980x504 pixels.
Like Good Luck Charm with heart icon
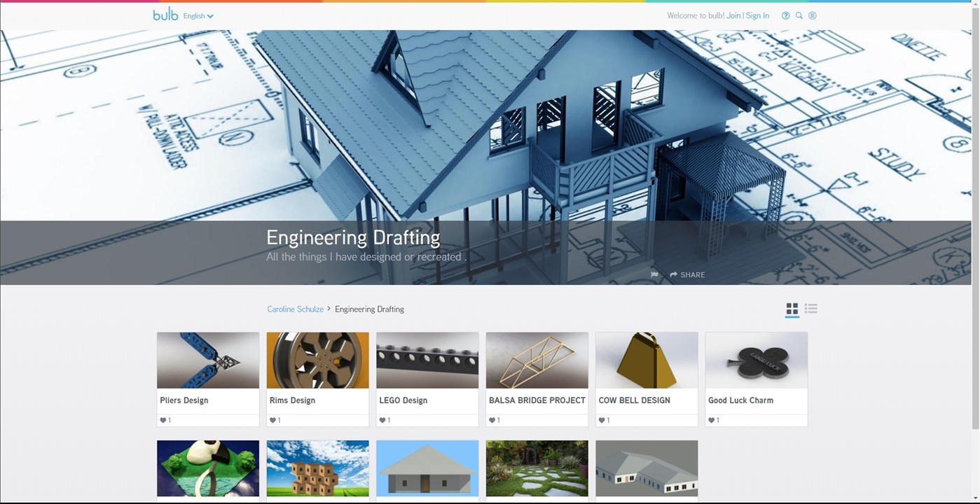[x=712, y=421]
